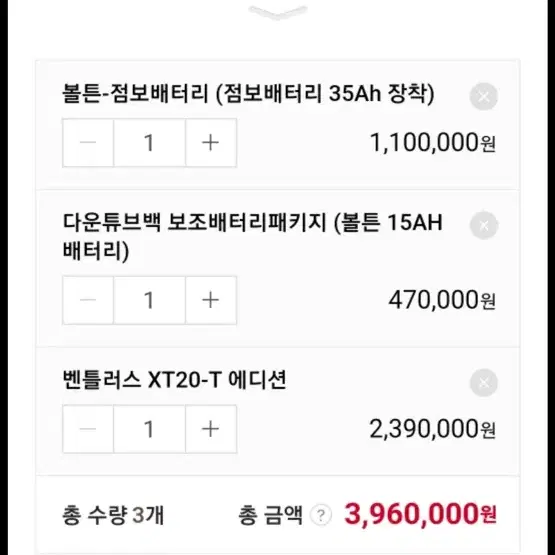Screen dimensions: 555x555
Task: Select the 다운튜브백 보조배터리패키지 item title
Action: pos(252,237)
